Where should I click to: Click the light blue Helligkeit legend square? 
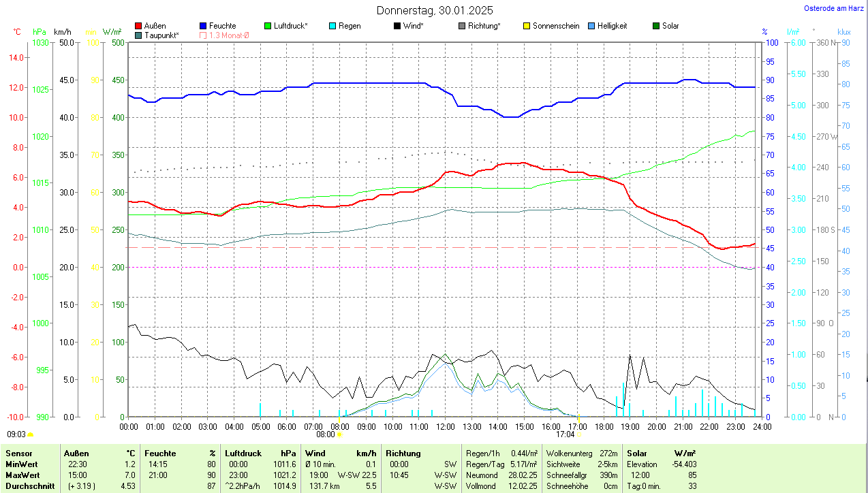[x=591, y=26]
